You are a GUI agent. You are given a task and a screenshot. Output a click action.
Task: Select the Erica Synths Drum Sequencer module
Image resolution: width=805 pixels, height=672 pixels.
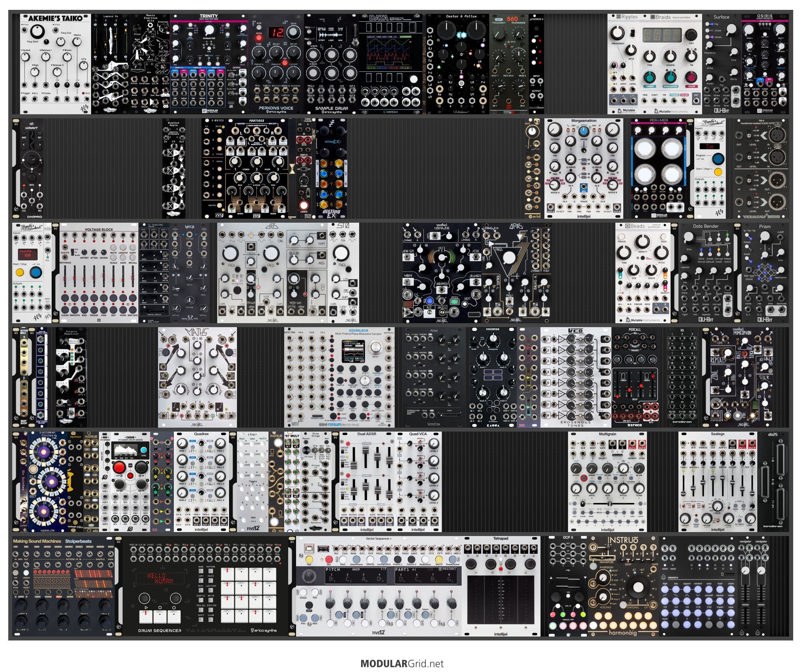point(205,586)
